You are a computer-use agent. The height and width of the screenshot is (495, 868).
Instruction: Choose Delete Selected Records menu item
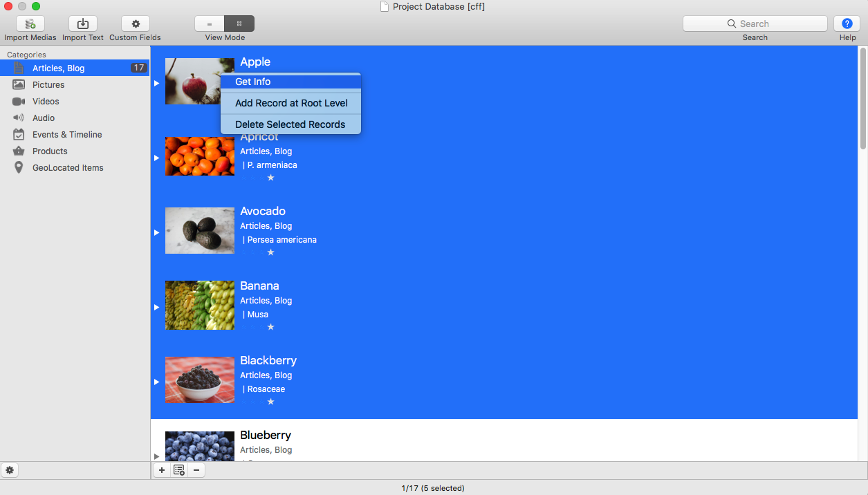[290, 124]
